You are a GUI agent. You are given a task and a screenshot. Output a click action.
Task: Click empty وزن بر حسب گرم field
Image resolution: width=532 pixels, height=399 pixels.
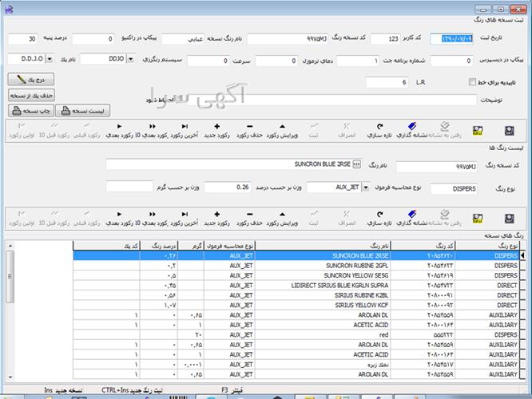(x=129, y=187)
